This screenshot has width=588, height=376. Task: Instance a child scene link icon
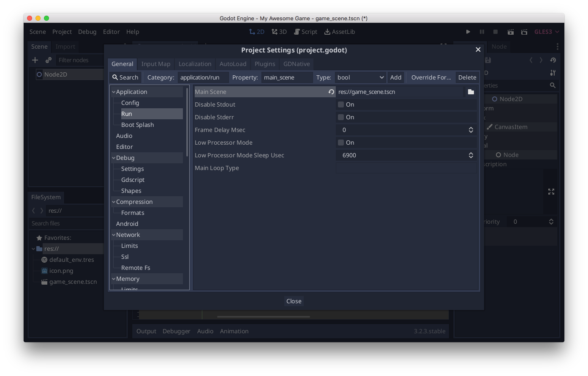49,60
